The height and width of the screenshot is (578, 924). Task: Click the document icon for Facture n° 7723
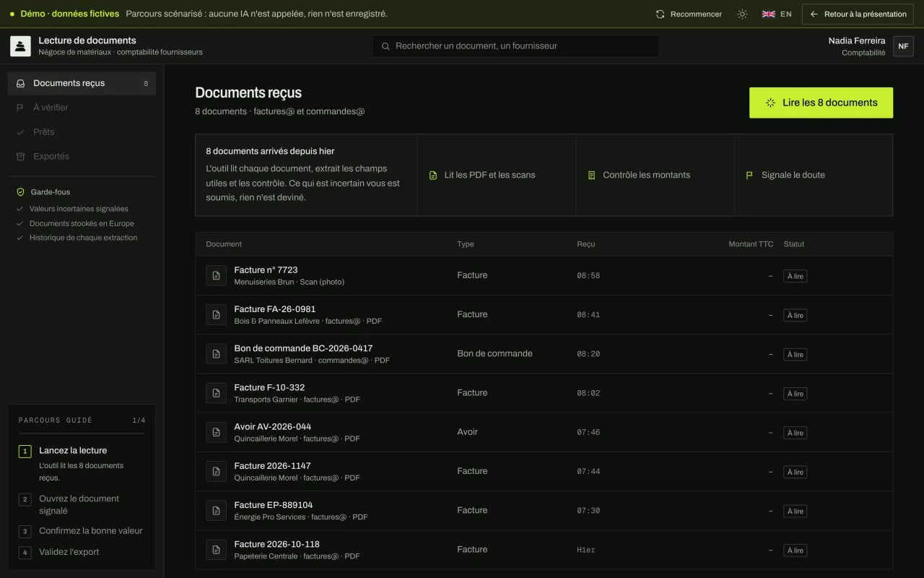click(x=216, y=275)
